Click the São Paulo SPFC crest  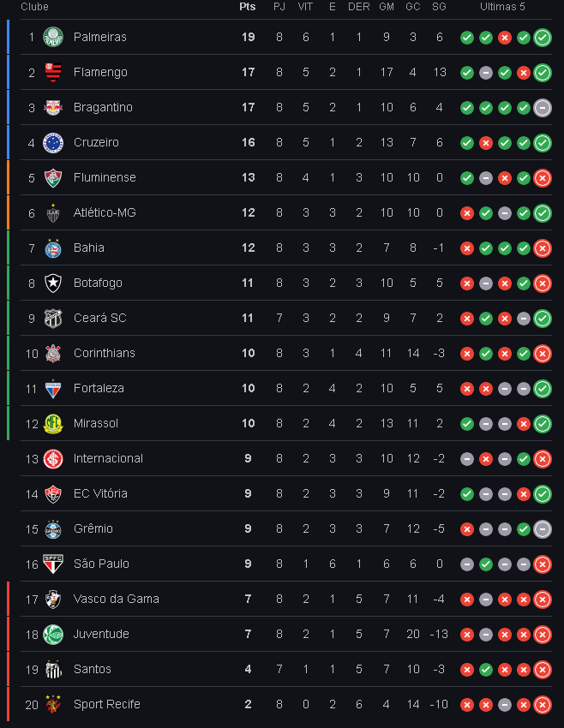pos(53,564)
